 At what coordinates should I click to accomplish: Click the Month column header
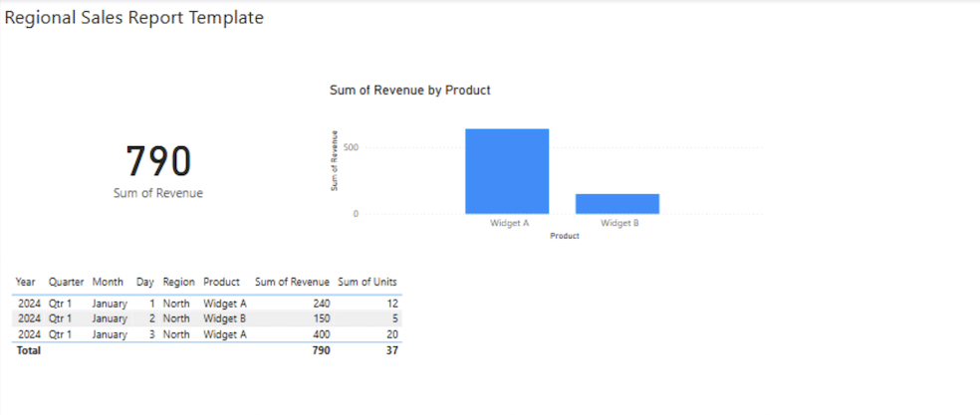coord(108,283)
